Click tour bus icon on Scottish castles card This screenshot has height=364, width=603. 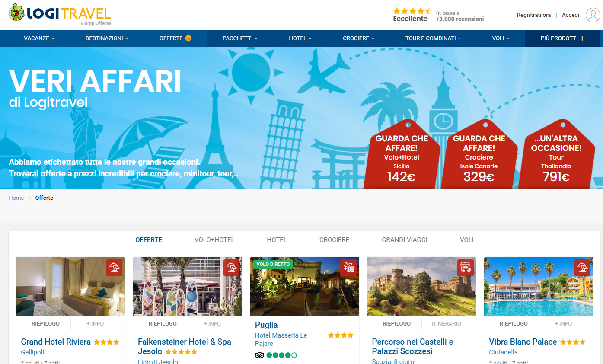[466, 268]
